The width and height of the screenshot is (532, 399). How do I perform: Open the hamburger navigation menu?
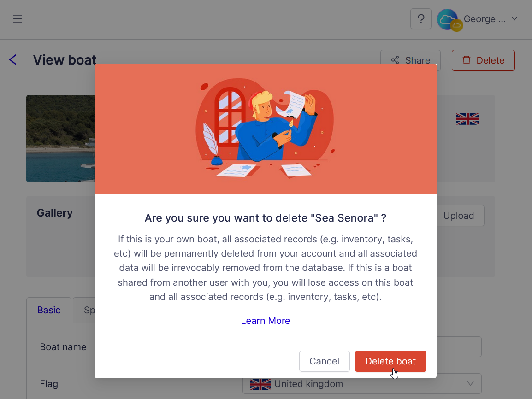18,19
